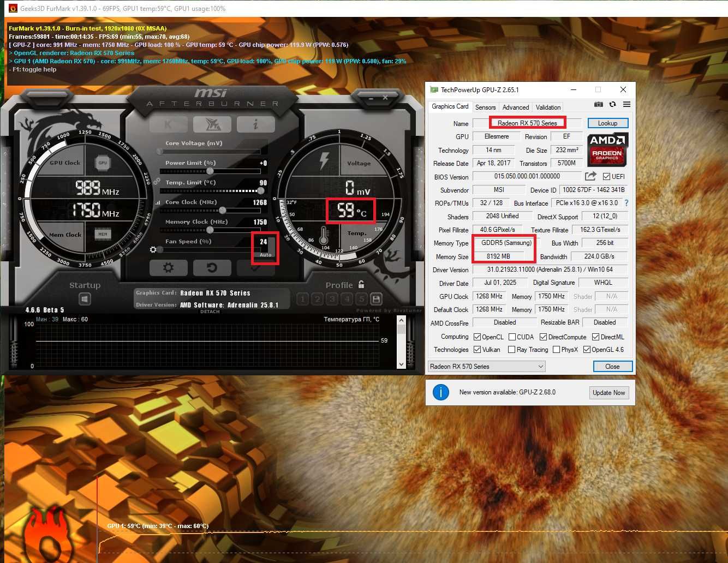Select profile slot 1 in Afterburner
Viewport: 728px width, 563px height.
pos(303,299)
